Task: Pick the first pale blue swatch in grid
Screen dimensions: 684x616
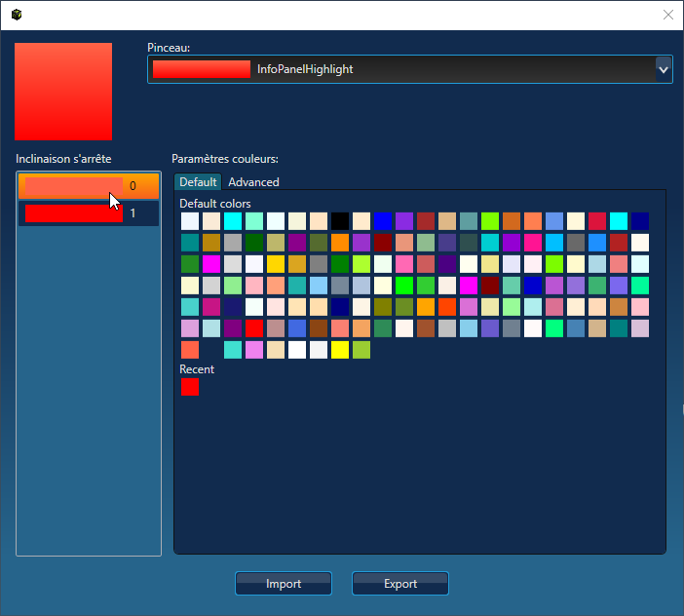Action: pyautogui.click(x=190, y=221)
